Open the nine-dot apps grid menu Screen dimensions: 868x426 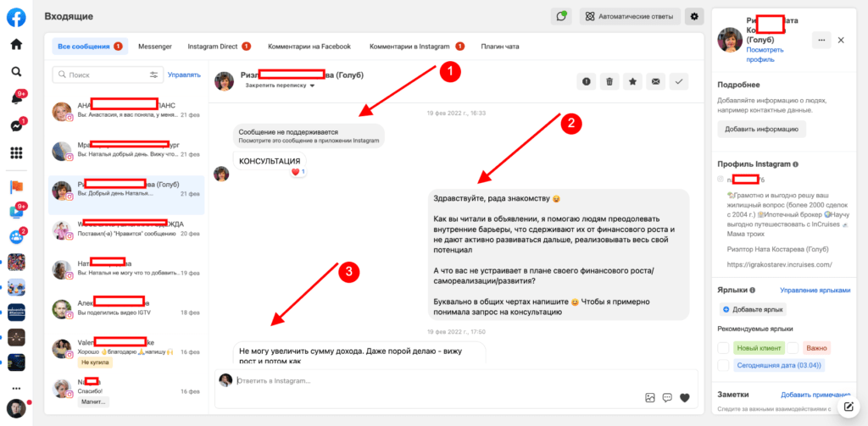tap(16, 152)
